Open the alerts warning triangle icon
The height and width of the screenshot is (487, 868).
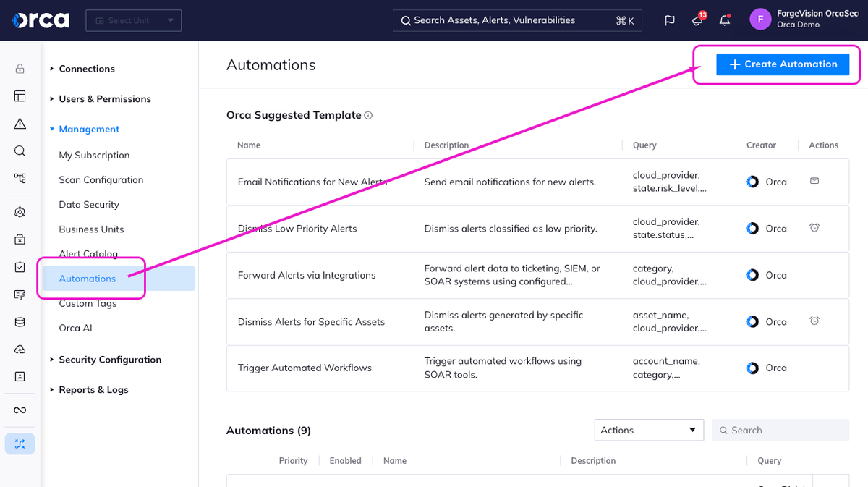coord(20,124)
